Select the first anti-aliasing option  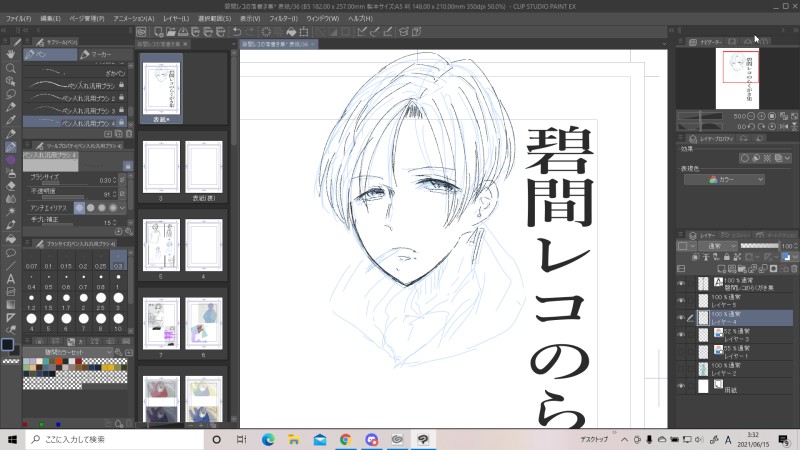pos(79,208)
